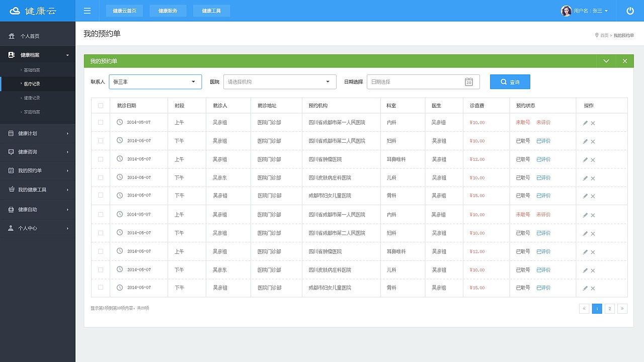Tick the select-all checkbox in table header
644x362 pixels.
click(x=101, y=106)
